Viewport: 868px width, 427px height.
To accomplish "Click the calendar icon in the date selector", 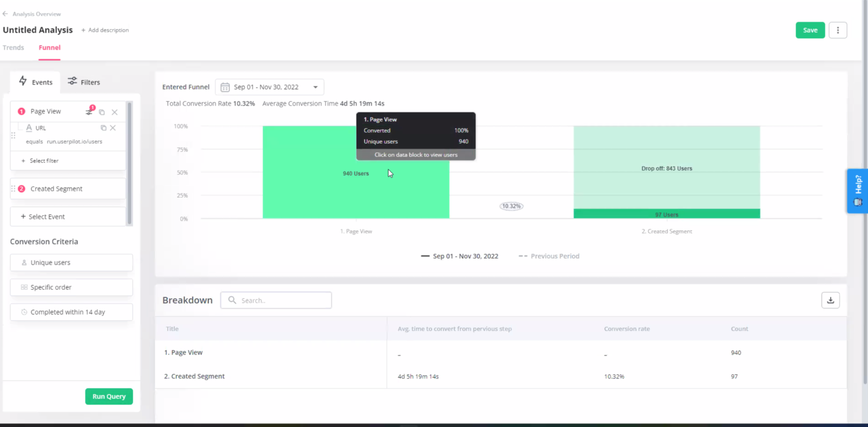I will 225,87.
